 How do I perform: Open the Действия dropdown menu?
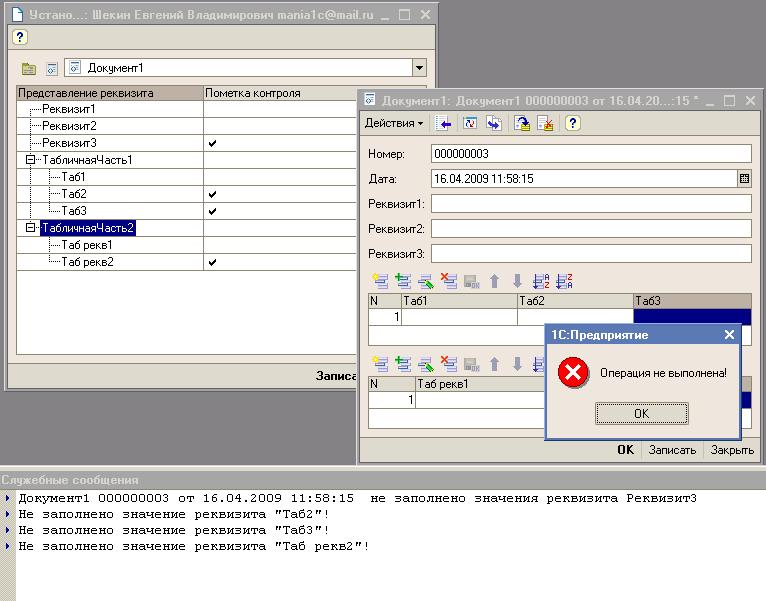394,124
